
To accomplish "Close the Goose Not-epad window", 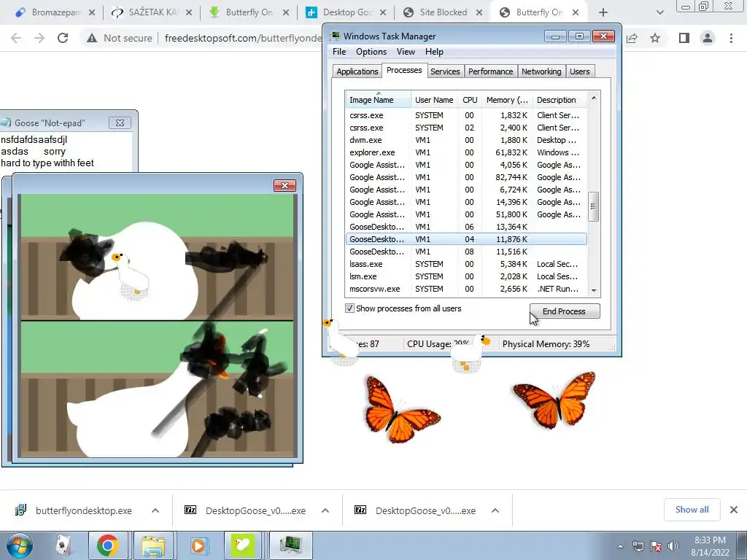I will 120,122.
